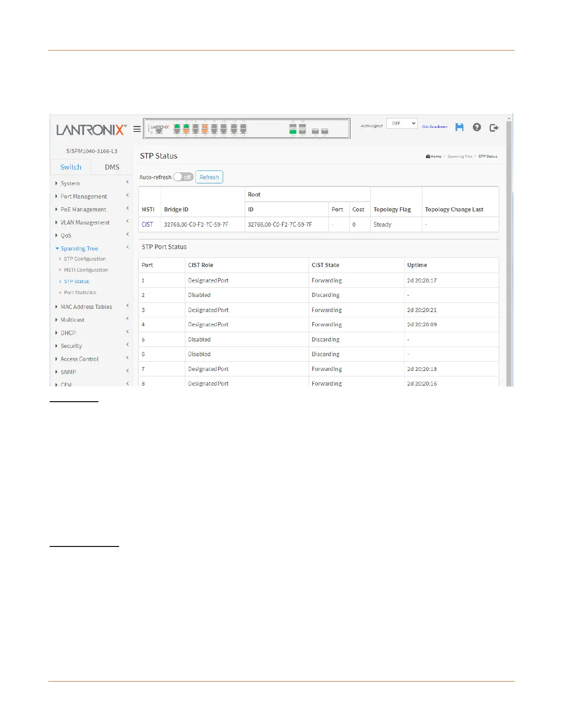The image size is (563, 728).
Task: Expand the VLAN Management menu
Action: pyautogui.click(x=92, y=222)
